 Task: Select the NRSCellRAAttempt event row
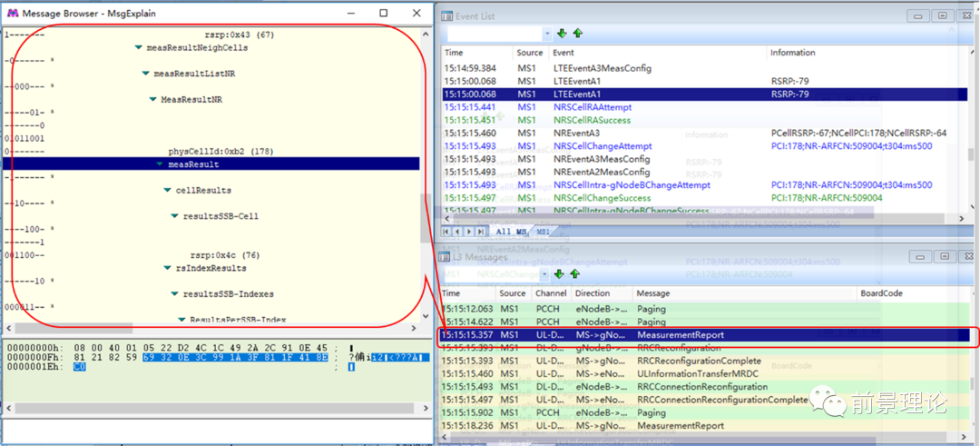click(x=705, y=107)
